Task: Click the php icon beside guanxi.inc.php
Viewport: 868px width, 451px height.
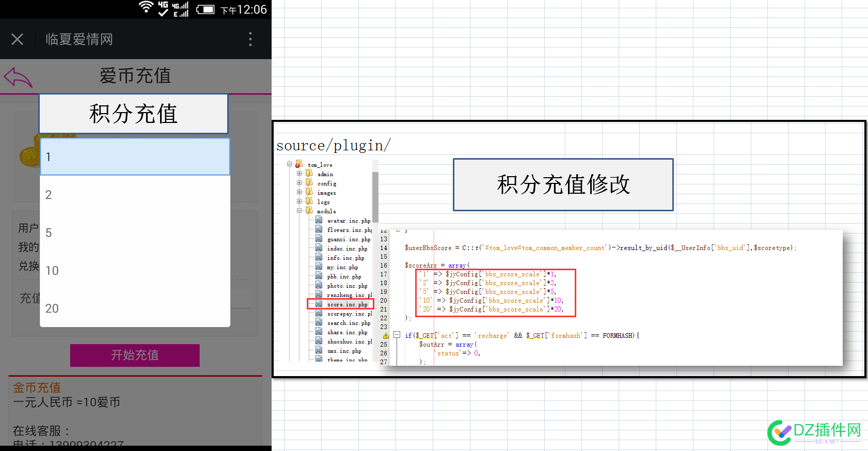Action: (319, 239)
